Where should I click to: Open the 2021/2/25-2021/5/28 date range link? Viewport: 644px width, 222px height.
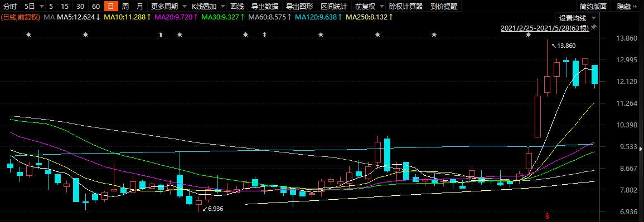545,28
